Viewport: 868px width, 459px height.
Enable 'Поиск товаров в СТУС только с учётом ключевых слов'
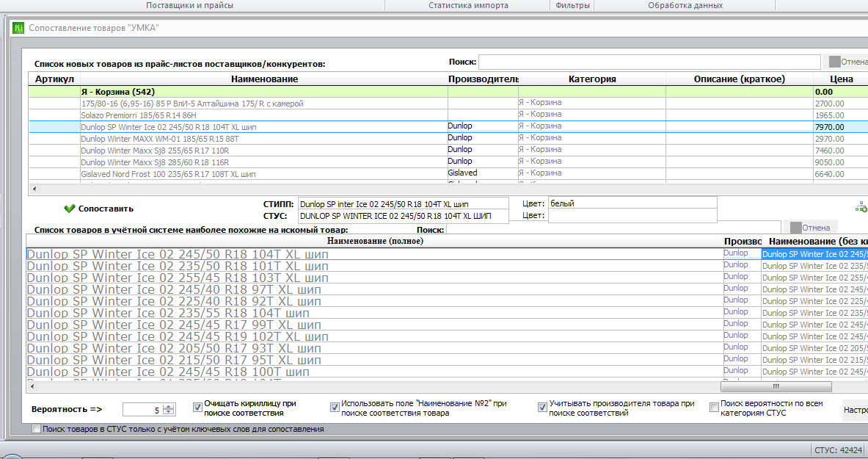(37, 428)
